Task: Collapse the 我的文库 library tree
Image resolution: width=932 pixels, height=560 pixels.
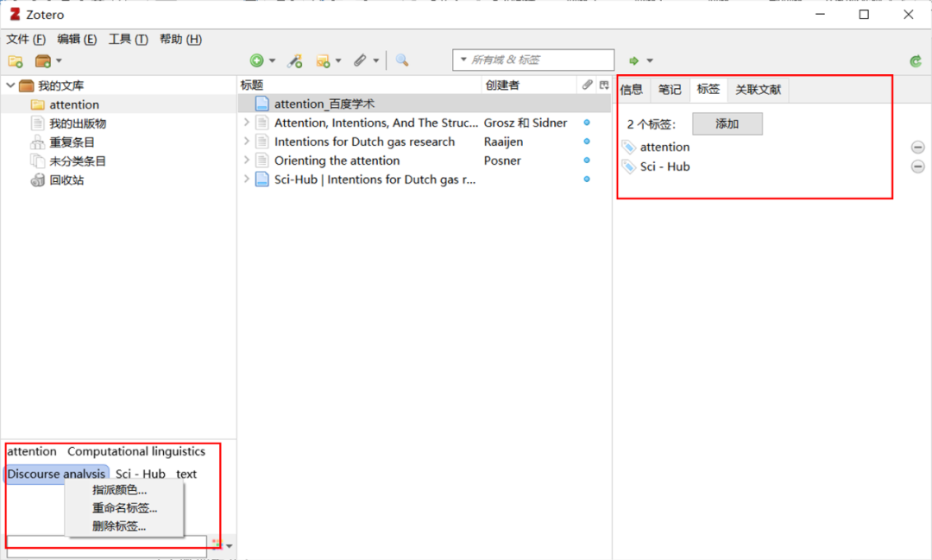Action: [10, 85]
